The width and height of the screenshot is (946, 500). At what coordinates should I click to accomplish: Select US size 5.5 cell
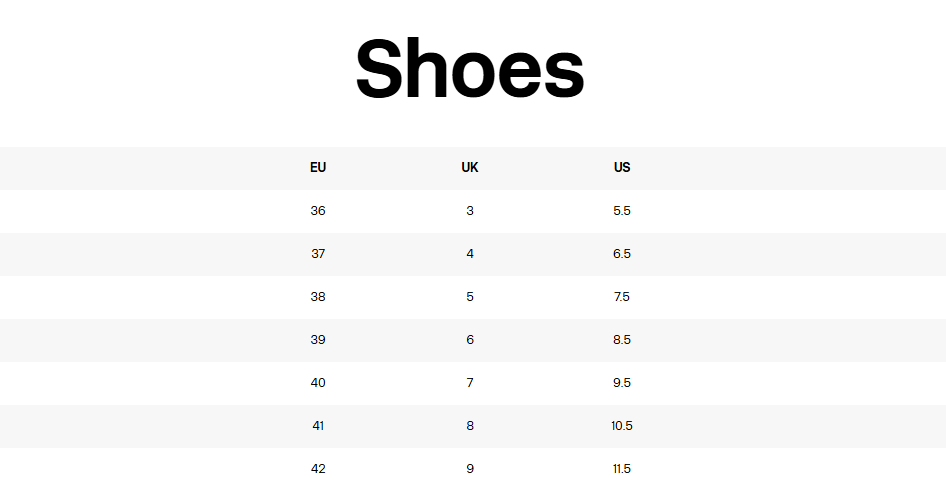[622, 211]
